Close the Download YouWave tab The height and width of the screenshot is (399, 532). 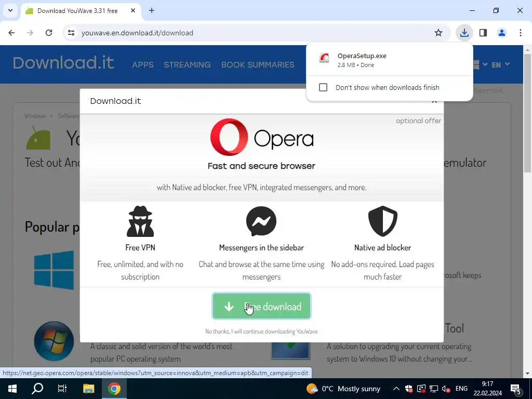pyautogui.click(x=133, y=10)
